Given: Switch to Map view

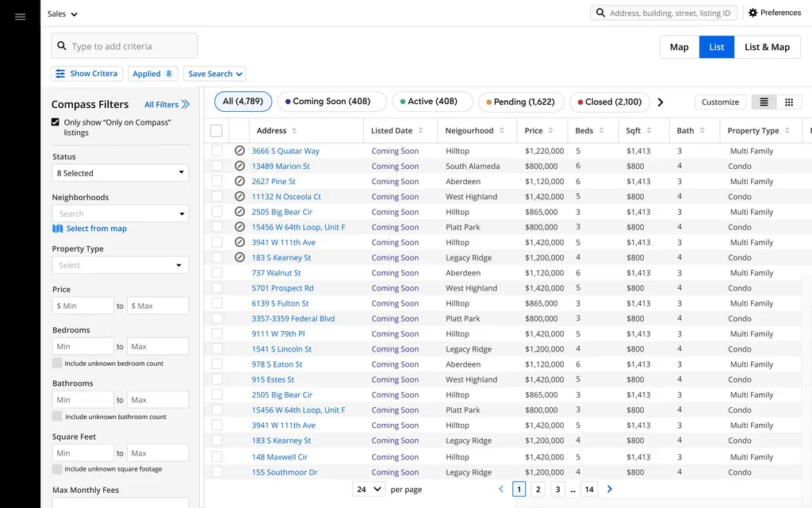Looking at the screenshot, I should pyautogui.click(x=679, y=47).
